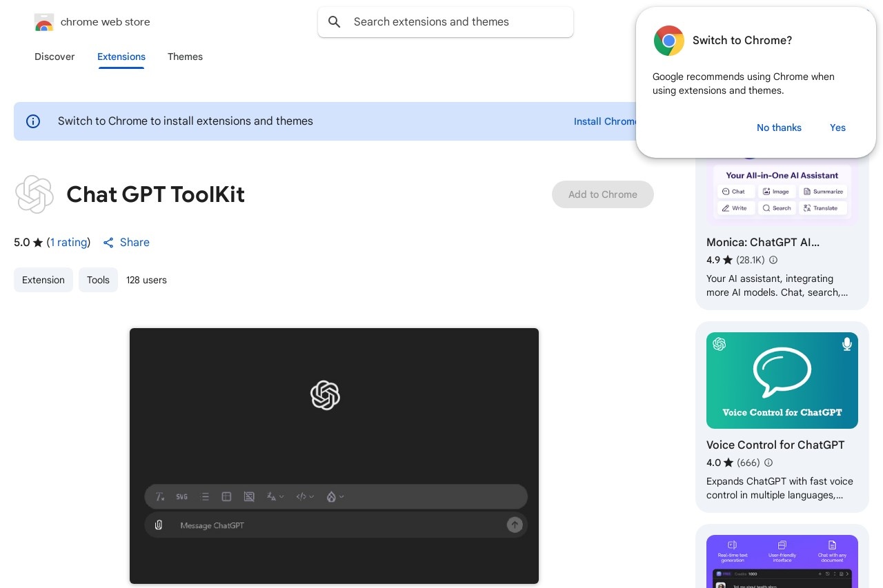Click info icon beside Voice Control rating
Image resolution: width=883 pixels, height=588 pixels.
click(x=768, y=463)
